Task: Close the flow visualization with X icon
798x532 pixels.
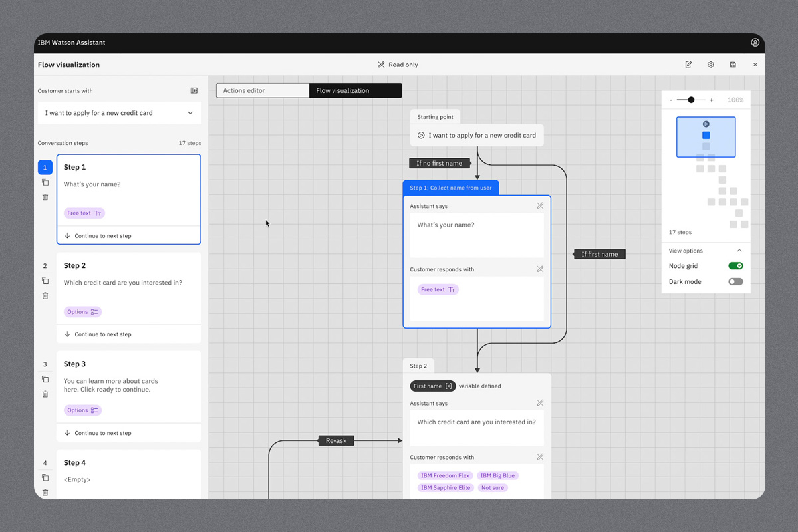Action: tap(755, 65)
